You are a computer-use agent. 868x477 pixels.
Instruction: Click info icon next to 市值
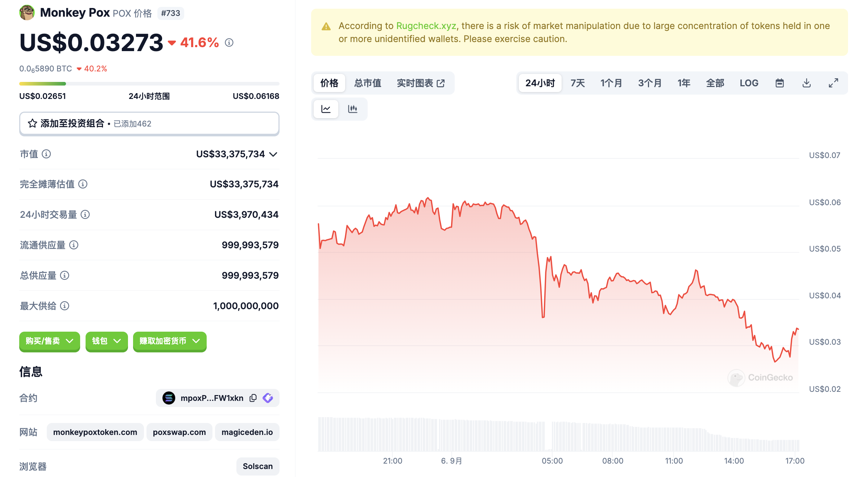click(x=46, y=154)
